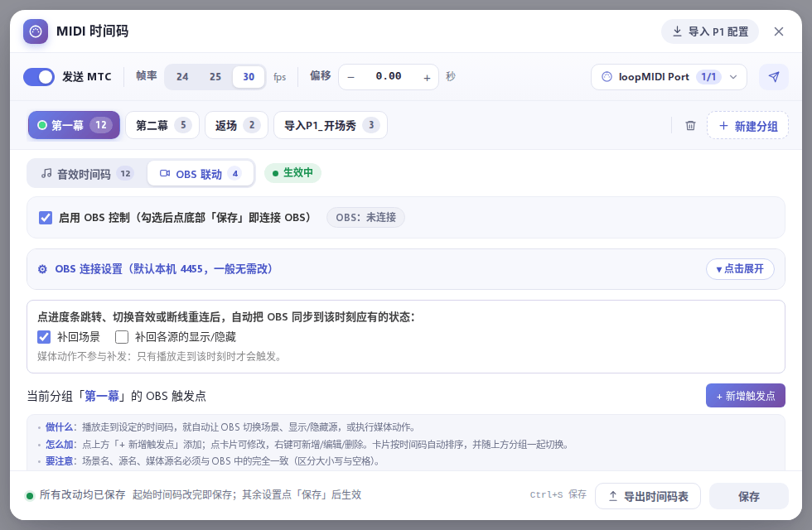Switch to 音效时间码 tab
The width and height of the screenshot is (812, 530).
click(x=87, y=174)
